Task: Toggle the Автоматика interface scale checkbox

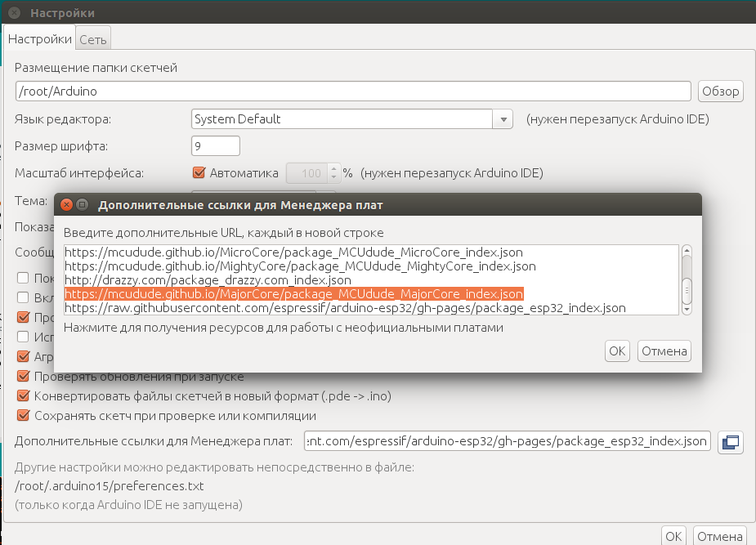Action: tap(198, 172)
